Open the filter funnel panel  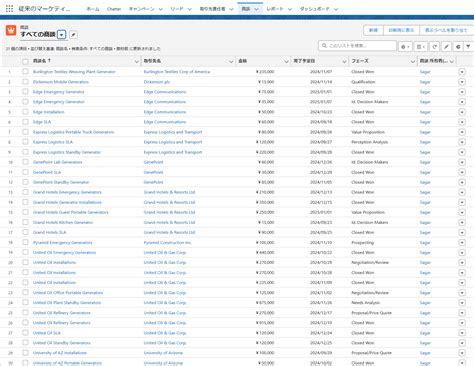point(468,47)
